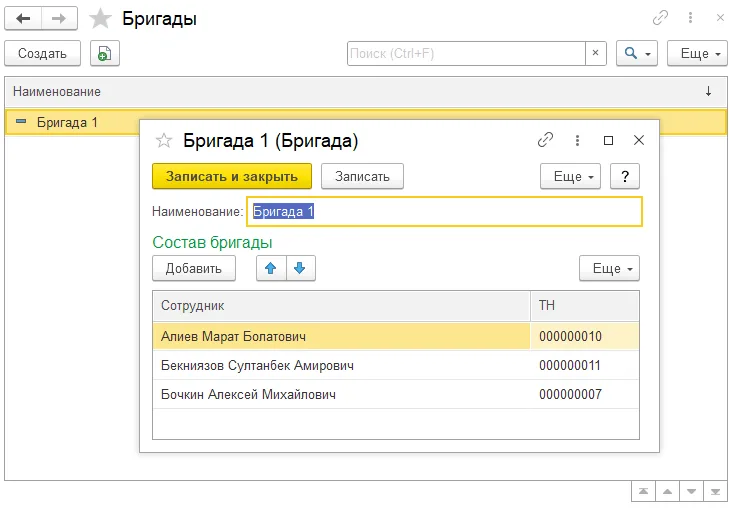This screenshot has width=736, height=510.
Task: Select cell 000000007
Action: (585, 395)
